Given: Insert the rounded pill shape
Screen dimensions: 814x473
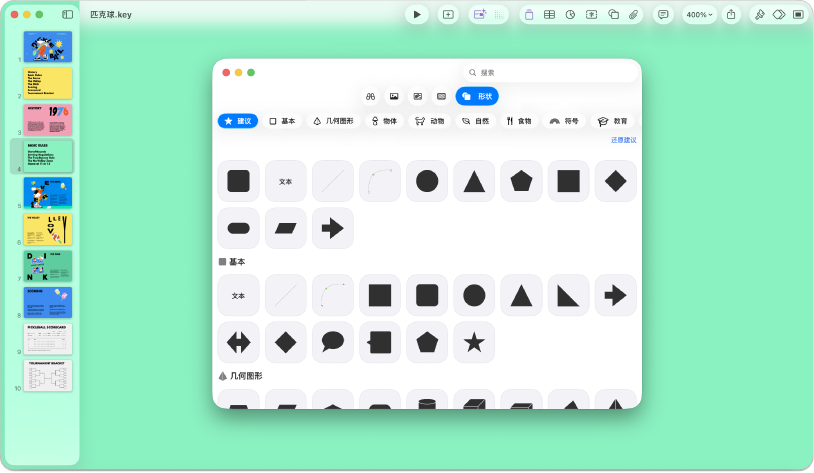Looking at the screenshot, I should (238, 228).
